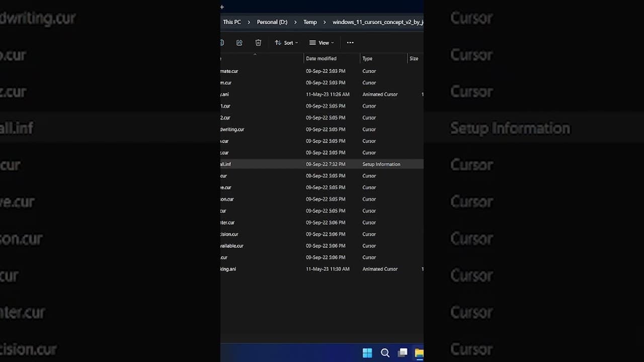Select the Animated Cursor modified 11:30 AM
Viewport: 644px width, 362px height.
[322, 269]
